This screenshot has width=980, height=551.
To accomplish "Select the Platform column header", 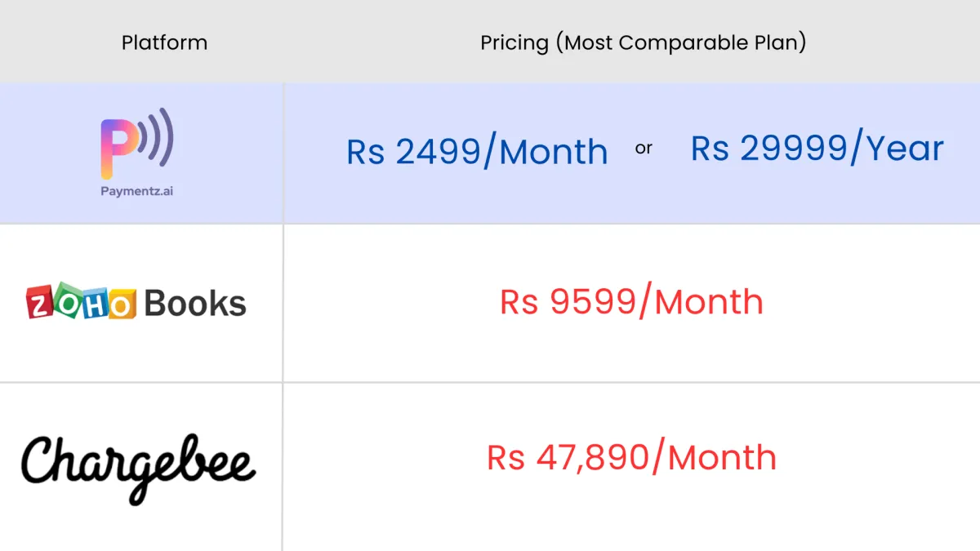I will pyautogui.click(x=164, y=42).
